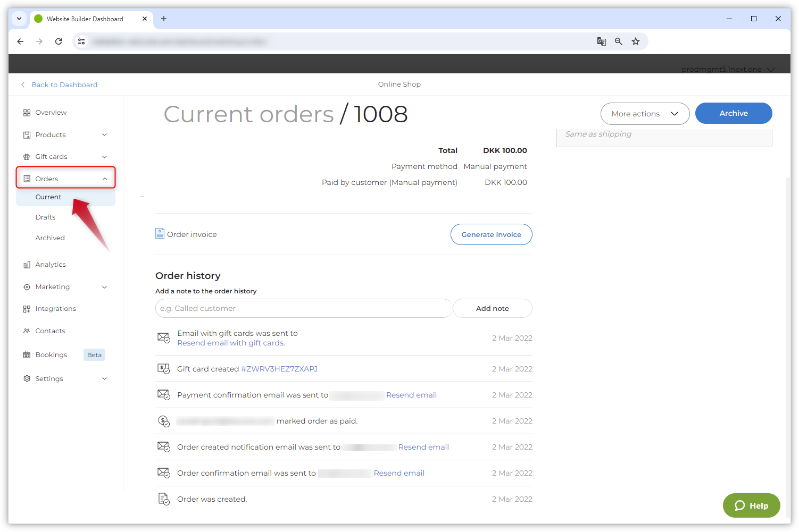This screenshot has width=799, height=532.
Task: Bookmark this page with star icon
Action: (x=635, y=41)
